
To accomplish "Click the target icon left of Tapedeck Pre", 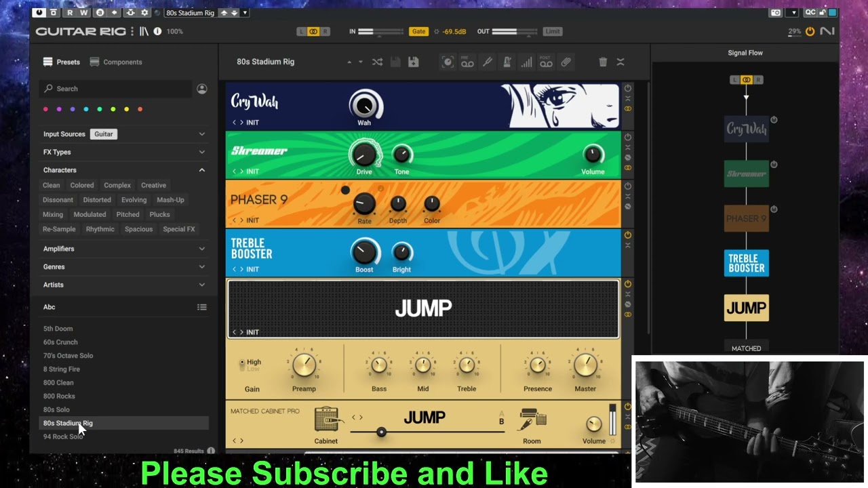I will pyautogui.click(x=448, y=62).
